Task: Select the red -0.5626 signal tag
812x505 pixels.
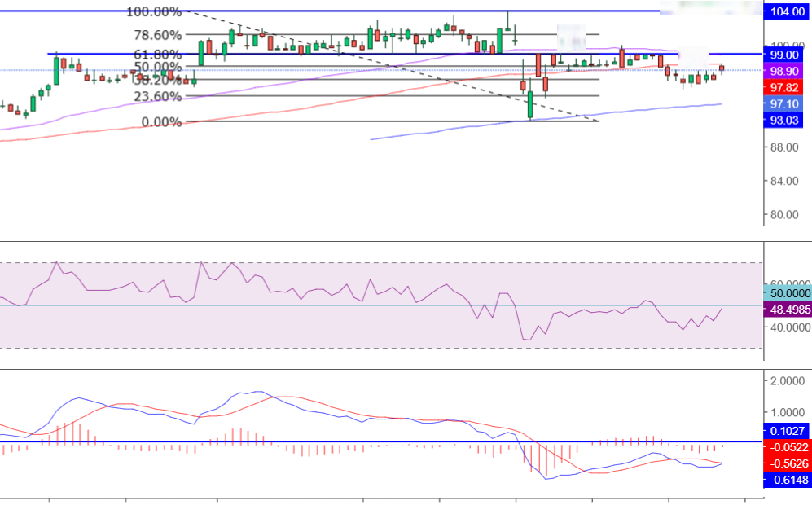Action: [788, 463]
